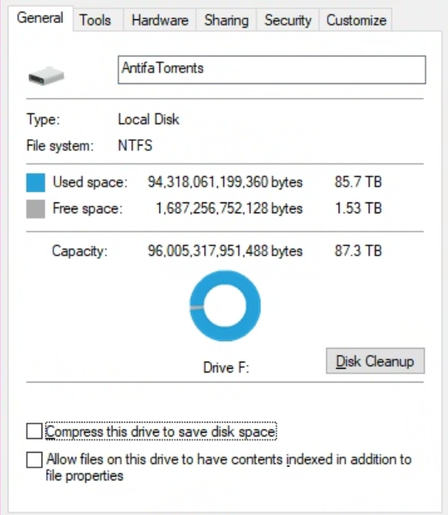448x515 pixels.
Task: Click the Disk Cleanup button
Action: (x=375, y=361)
